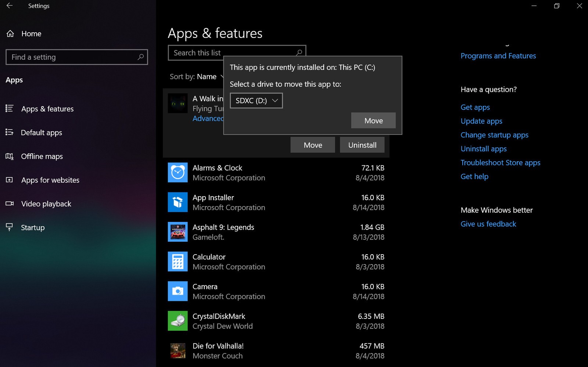
Task: Click the Apps & features list icon
Action: coord(10,108)
